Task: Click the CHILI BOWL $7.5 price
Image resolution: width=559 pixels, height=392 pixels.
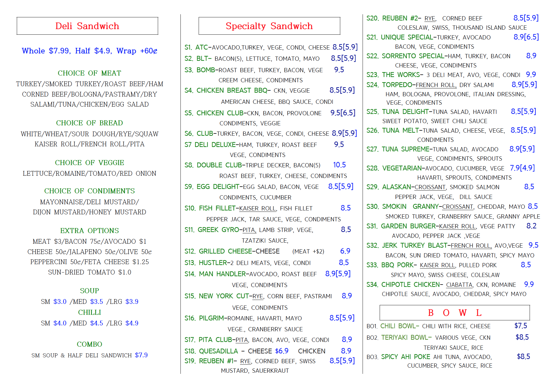Action: click(520, 326)
